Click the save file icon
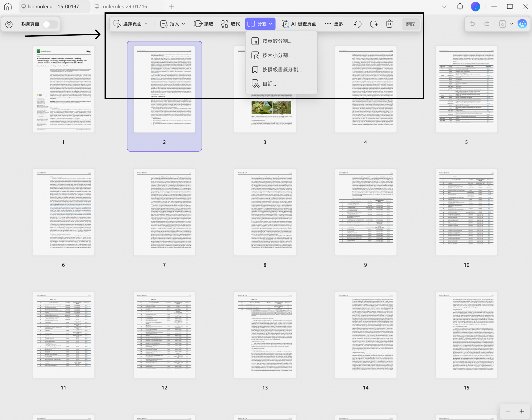The image size is (532, 420). coord(502,24)
